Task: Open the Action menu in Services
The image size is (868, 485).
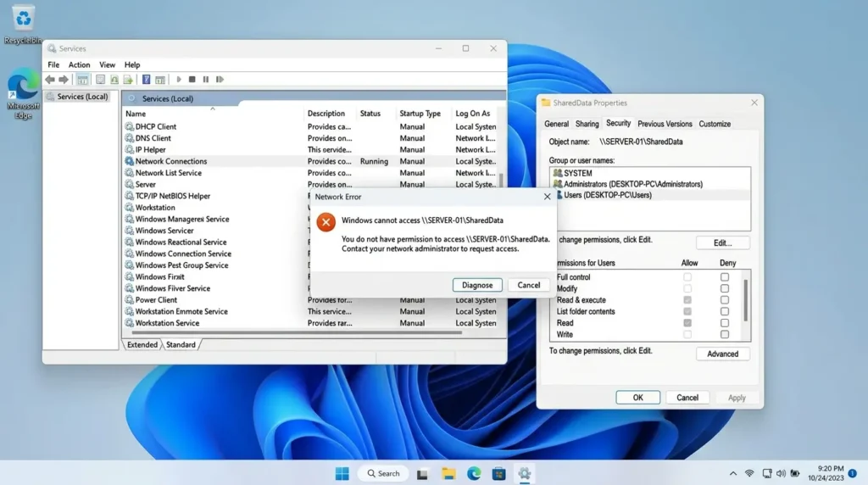Action: coord(79,64)
